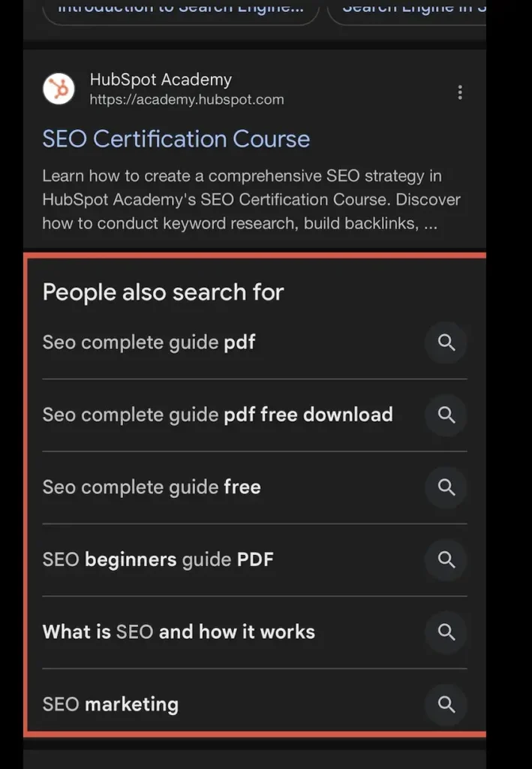Open the three-dot menu on the HubSpot result
The height and width of the screenshot is (769, 532).
(460, 92)
